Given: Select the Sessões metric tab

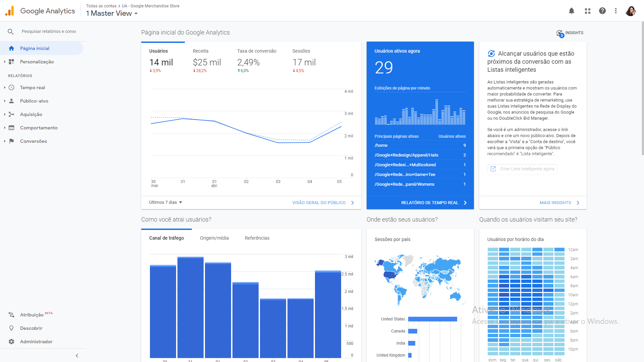Looking at the screenshot, I should (304, 60).
